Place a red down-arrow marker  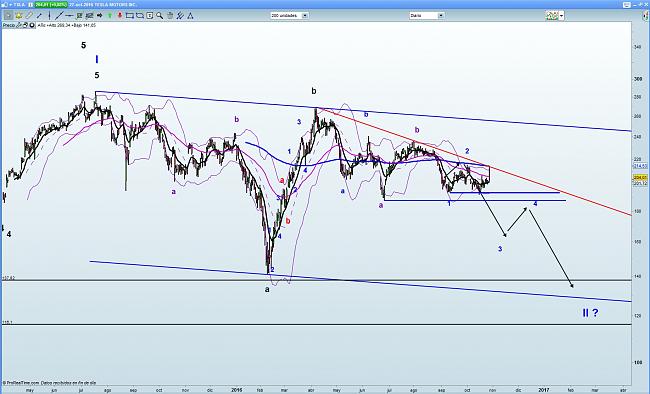pos(120,16)
